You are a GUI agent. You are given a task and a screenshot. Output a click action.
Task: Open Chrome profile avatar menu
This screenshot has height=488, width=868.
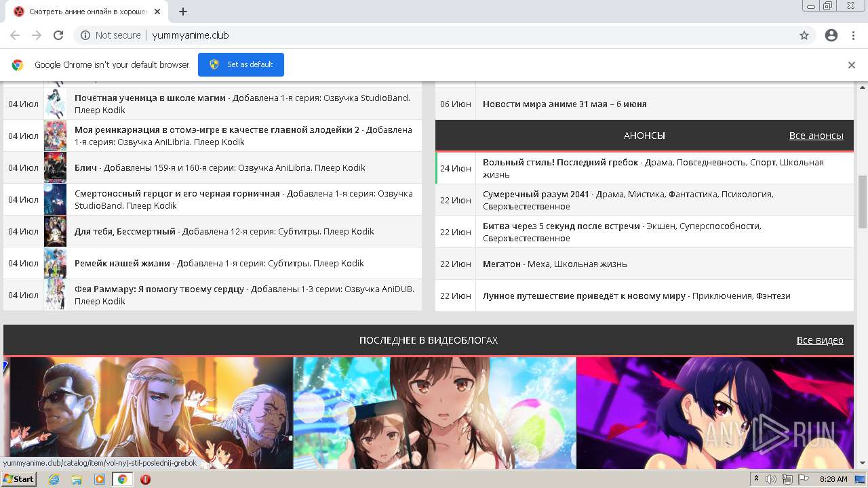[831, 35]
